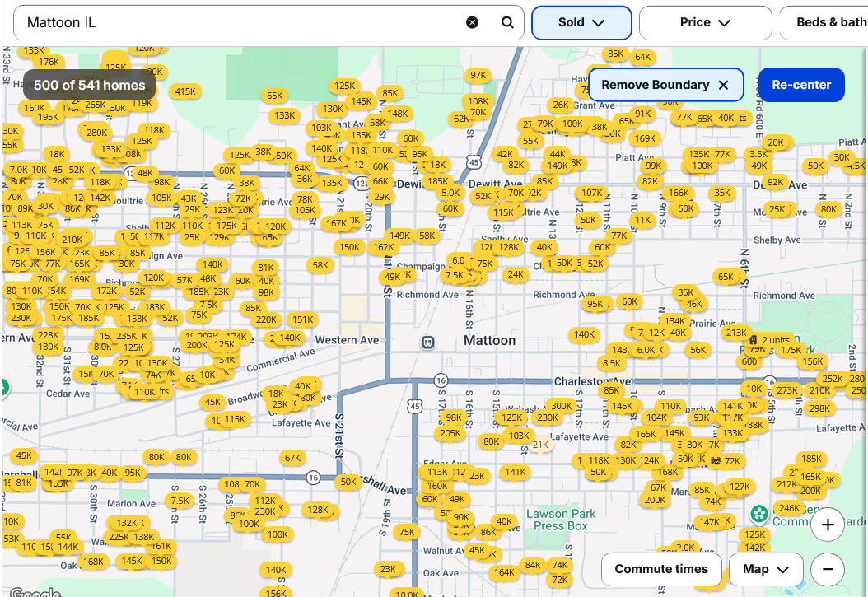Viewport: 868px width, 597px height.
Task: Re-center the map
Action: point(801,85)
